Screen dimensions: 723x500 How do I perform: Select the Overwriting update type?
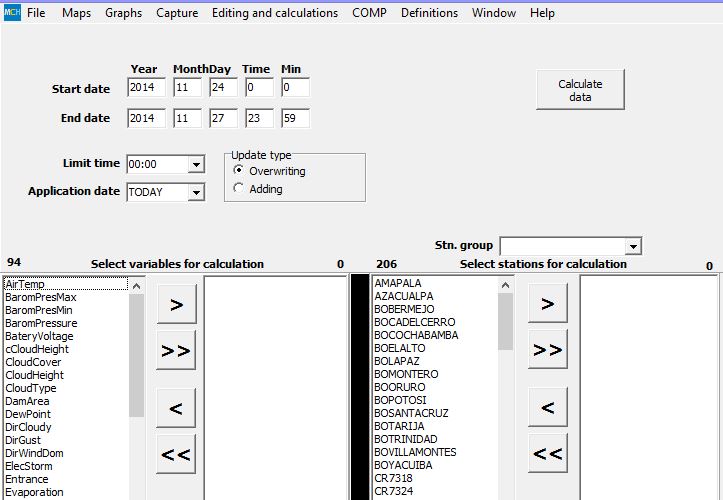tap(238, 171)
